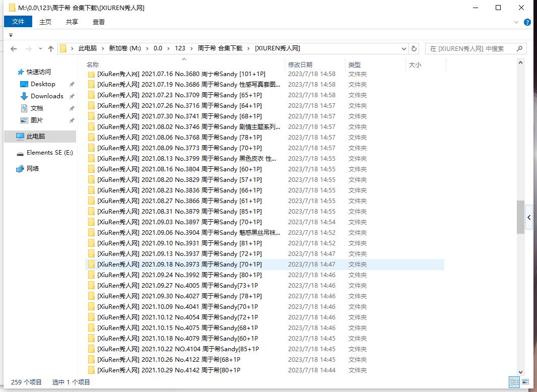
Task: Expand the chevron after 0.0 breadcrumb
Action: click(x=168, y=49)
